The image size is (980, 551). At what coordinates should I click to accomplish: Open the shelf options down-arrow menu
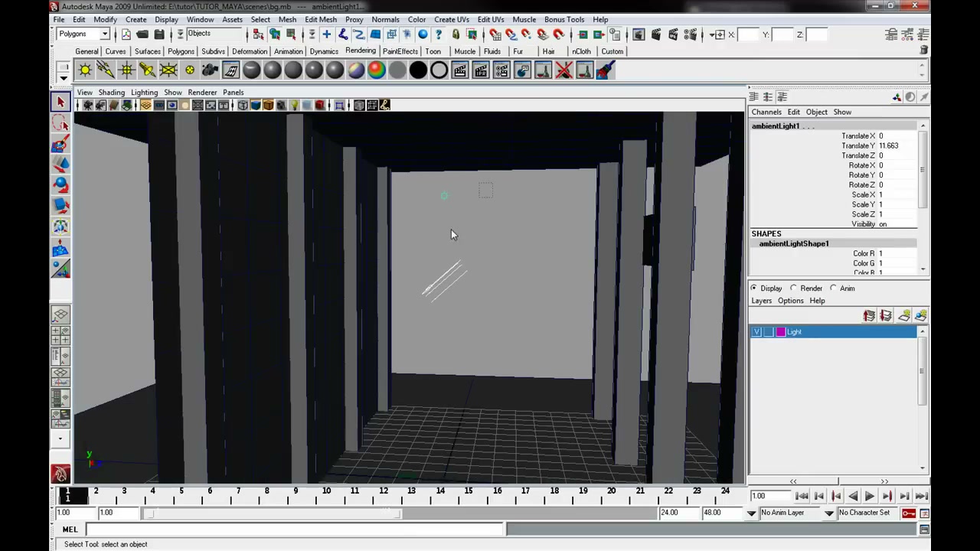(64, 77)
